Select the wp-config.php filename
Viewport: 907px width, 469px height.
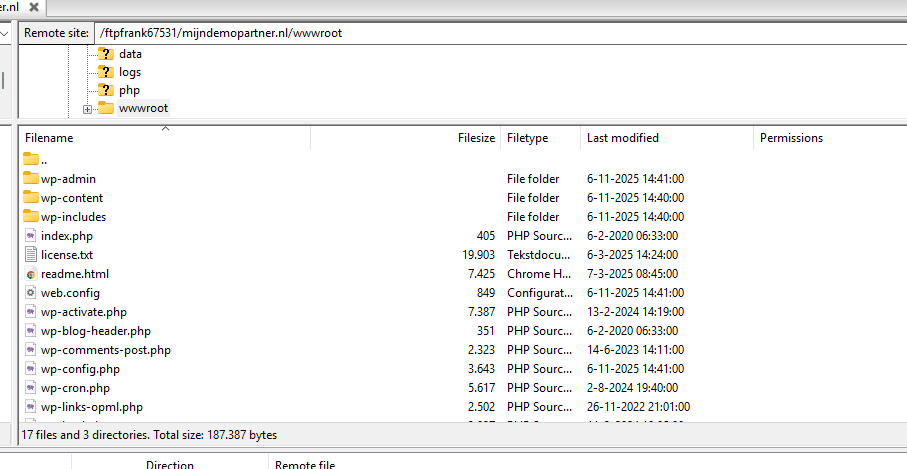(80, 370)
